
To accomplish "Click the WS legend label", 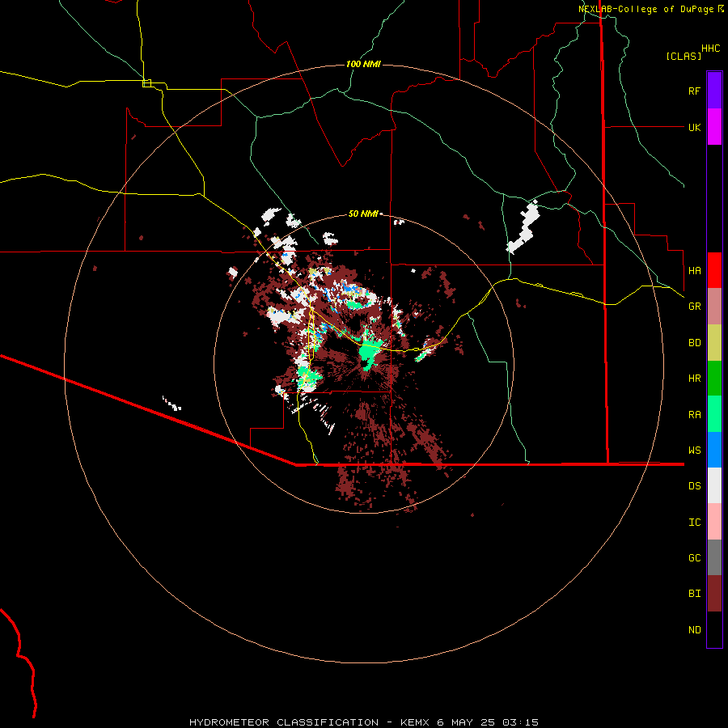I will coord(694,451).
